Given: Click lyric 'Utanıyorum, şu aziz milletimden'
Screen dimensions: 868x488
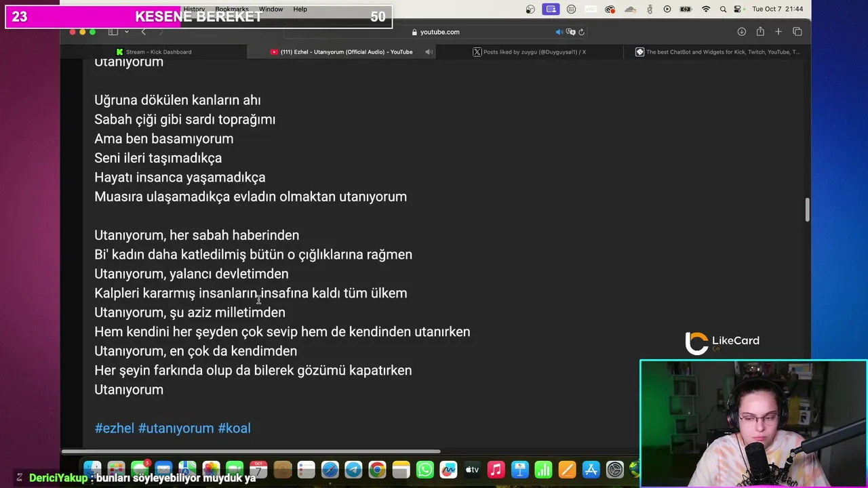Looking at the screenshot, I should (x=190, y=312).
